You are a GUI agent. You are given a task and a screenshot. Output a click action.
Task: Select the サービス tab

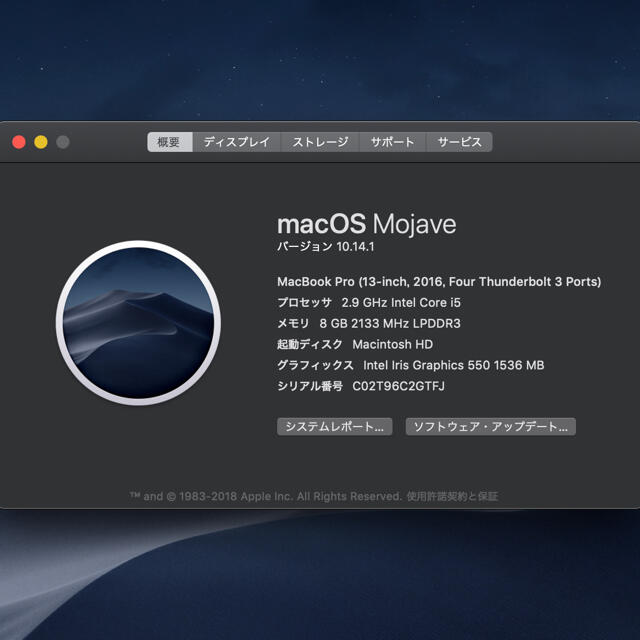pos(459,142)
